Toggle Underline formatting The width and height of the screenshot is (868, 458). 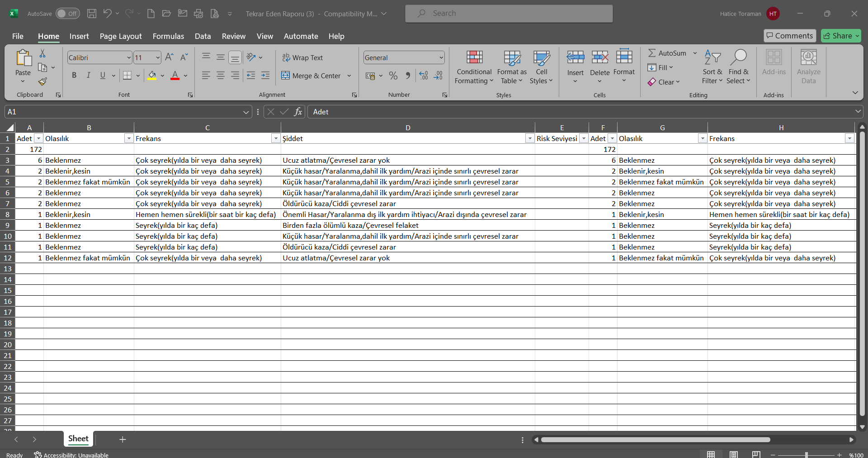click(x=103, y=76)
